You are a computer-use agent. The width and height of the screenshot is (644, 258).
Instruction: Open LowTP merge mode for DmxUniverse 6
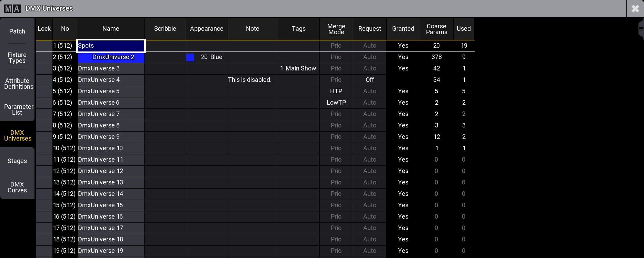336,103
